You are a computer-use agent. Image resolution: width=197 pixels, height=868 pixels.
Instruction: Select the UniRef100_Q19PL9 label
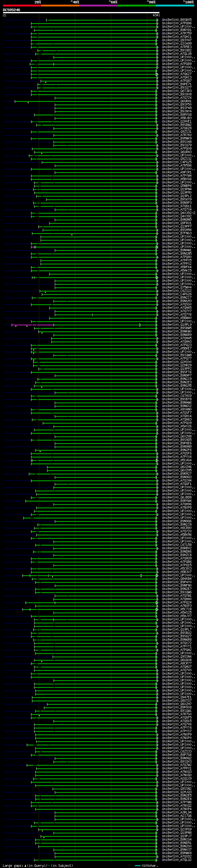176,325
